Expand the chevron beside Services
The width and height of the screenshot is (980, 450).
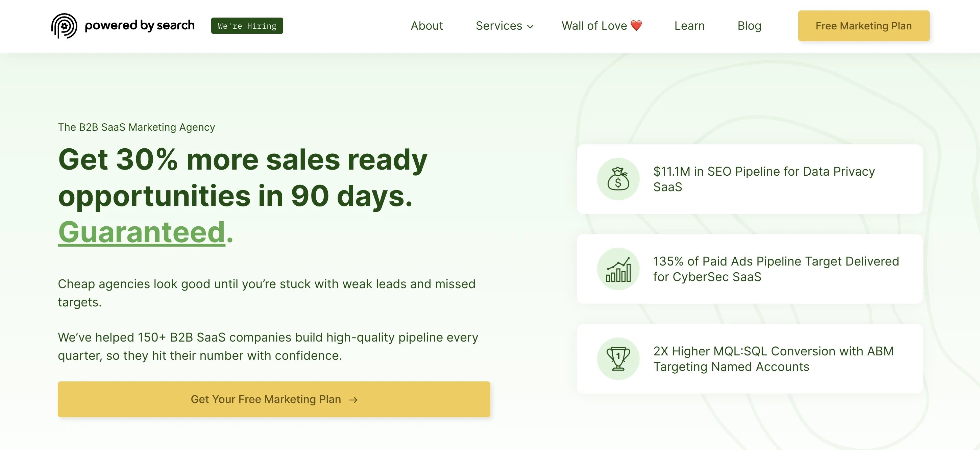(531, 27)
